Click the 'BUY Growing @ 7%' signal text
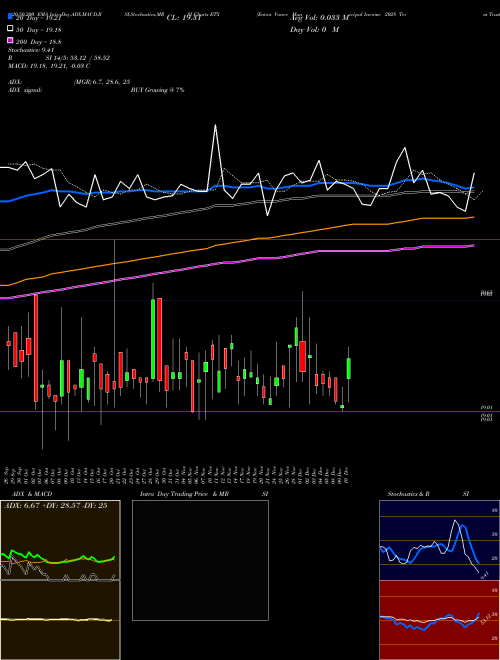The width and height of the screenshot is (500, 660). click(157, 90)
